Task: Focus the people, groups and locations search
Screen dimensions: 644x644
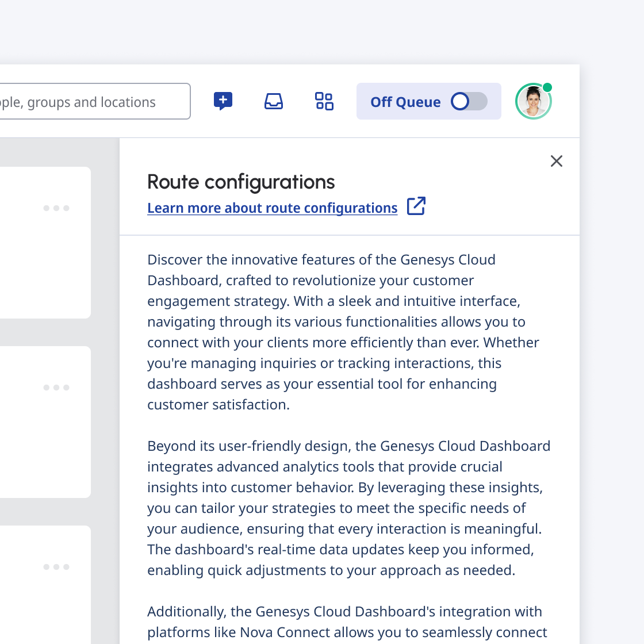Action: pyautogui.click(x=95, y=101)
